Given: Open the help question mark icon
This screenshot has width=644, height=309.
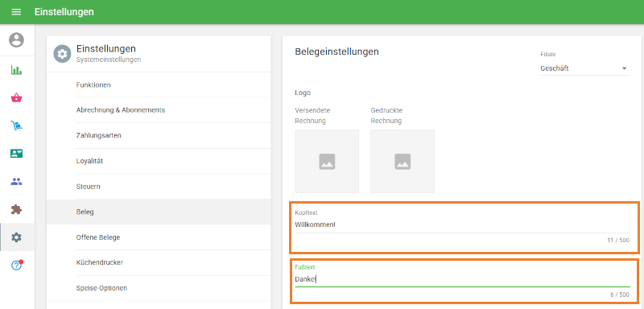Looking at the screenshot, I should click(16, 265).
